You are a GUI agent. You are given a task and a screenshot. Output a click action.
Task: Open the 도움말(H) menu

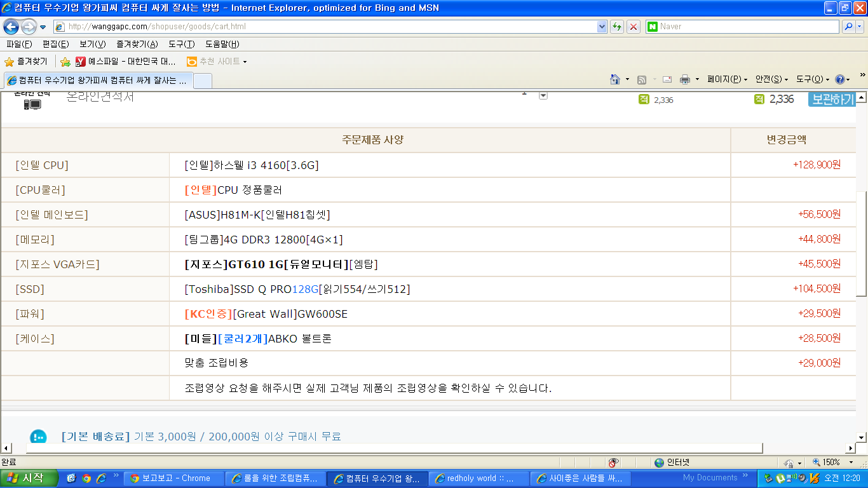coord(222,44)
